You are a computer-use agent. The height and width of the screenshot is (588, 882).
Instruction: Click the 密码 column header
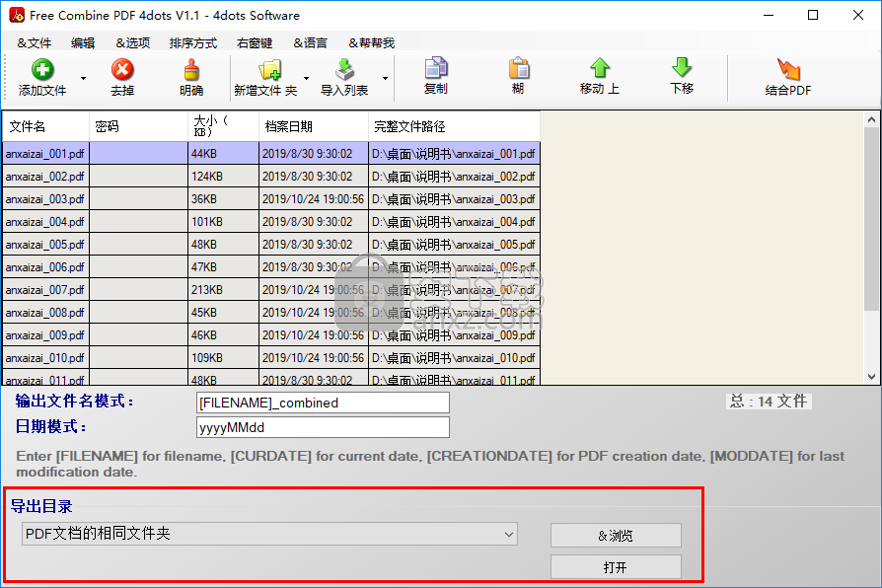138,126
